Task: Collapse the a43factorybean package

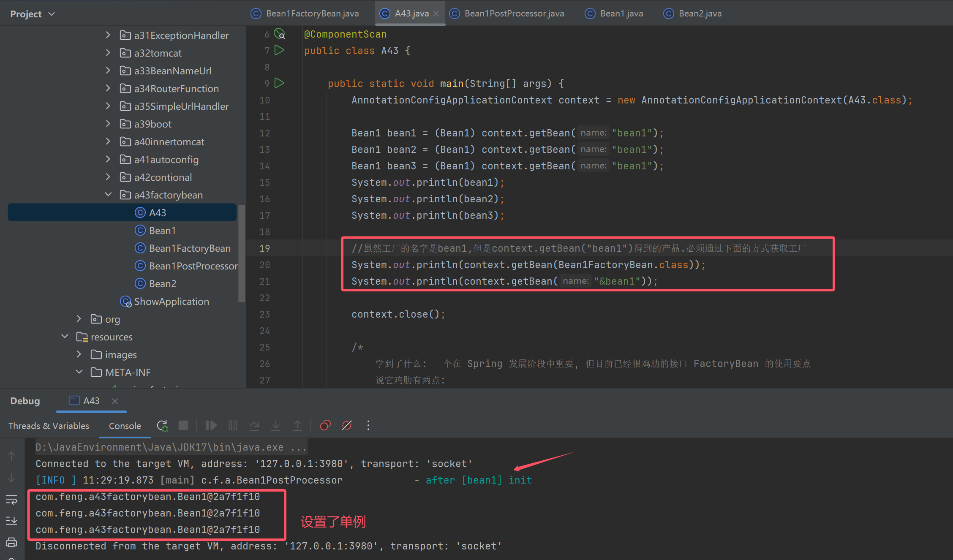Action: coord(108,195)
